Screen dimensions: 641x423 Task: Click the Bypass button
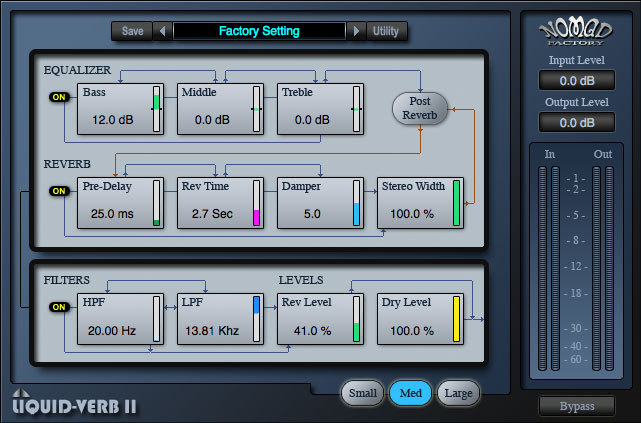coord(577,406)
